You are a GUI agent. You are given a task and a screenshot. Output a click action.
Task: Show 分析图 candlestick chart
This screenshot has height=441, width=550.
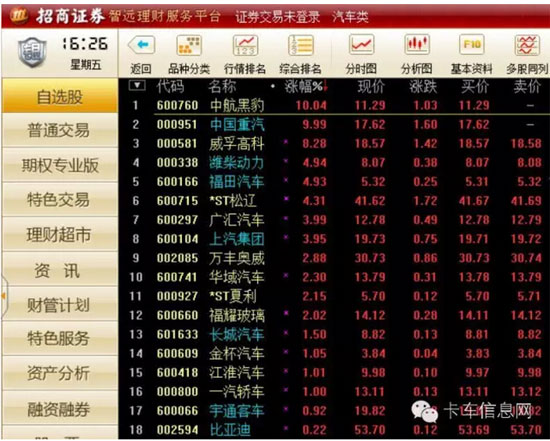pyautogui.click(x=417, y=45)
